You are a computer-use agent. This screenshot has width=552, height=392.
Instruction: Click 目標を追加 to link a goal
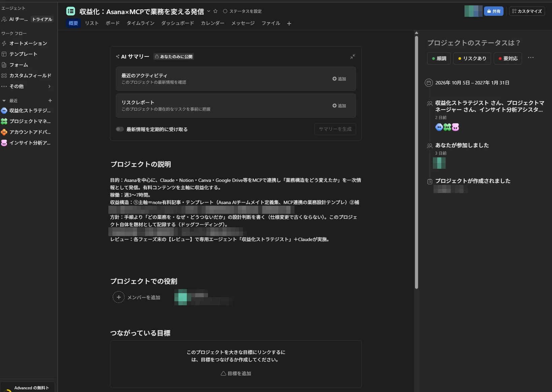click(236, 374)
